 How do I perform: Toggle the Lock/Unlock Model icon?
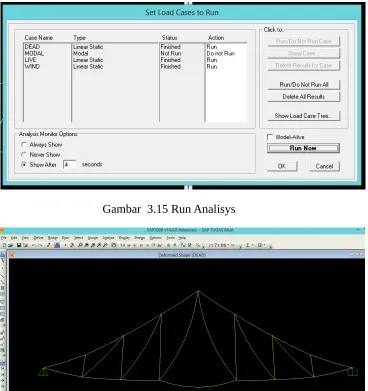coord(57,245)
